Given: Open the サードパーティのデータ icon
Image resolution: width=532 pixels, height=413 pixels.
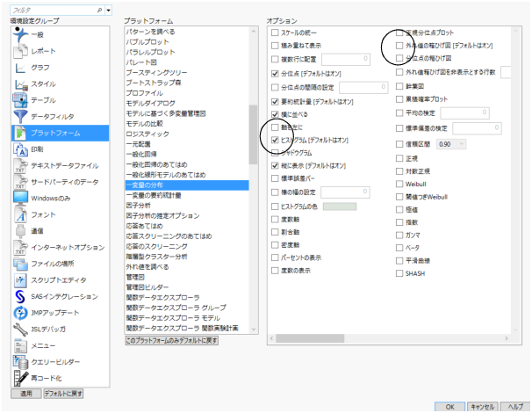Looking at the screenshot, I should click(21, 182).
